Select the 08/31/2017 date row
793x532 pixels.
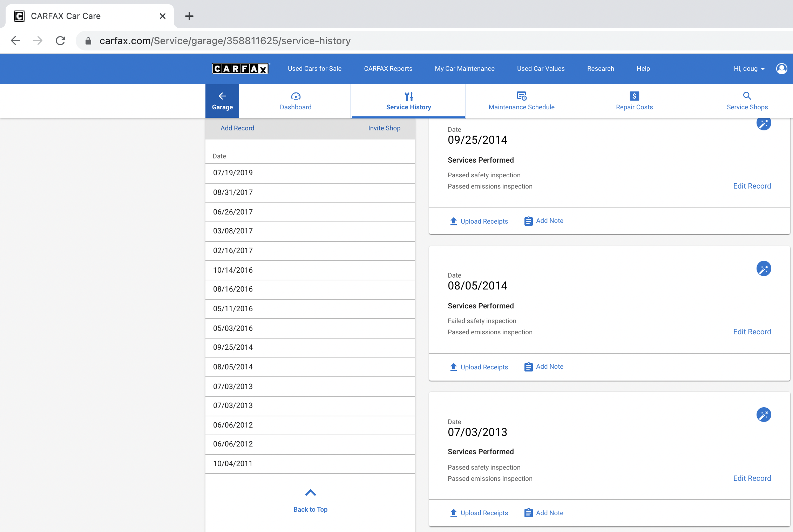pyautogui.click(x=310, y=192)
